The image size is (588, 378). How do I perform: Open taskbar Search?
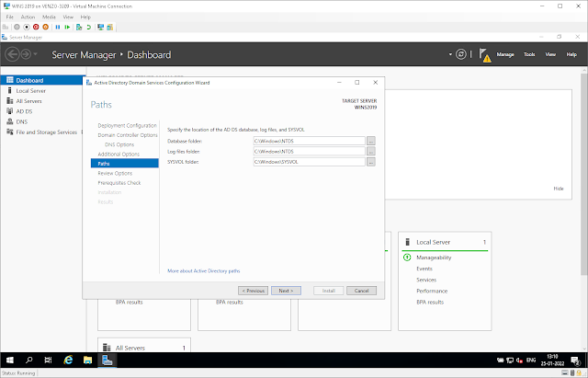[28, 360]
